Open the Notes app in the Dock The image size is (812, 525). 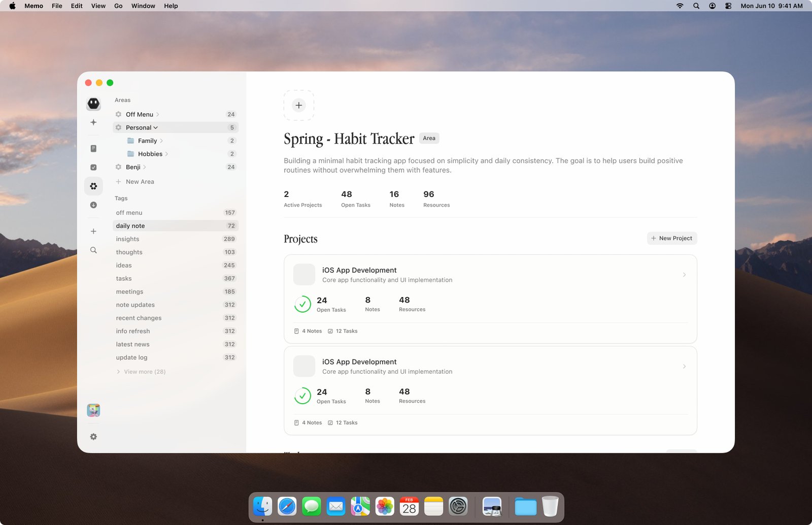point(433,506)
